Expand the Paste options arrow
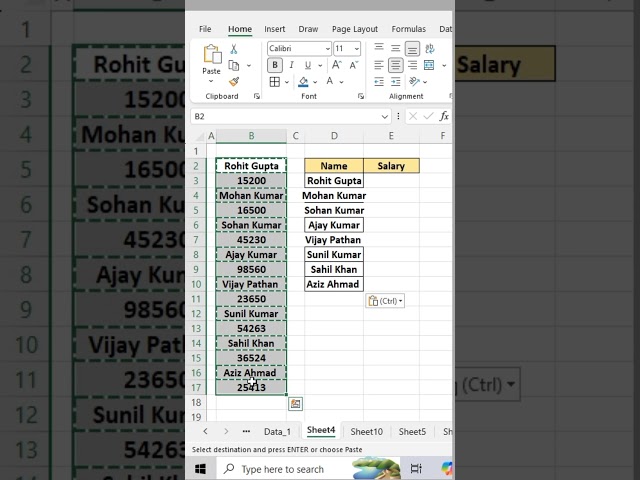The width and height of the screenshot is (640, 480). tap(211, 81)
